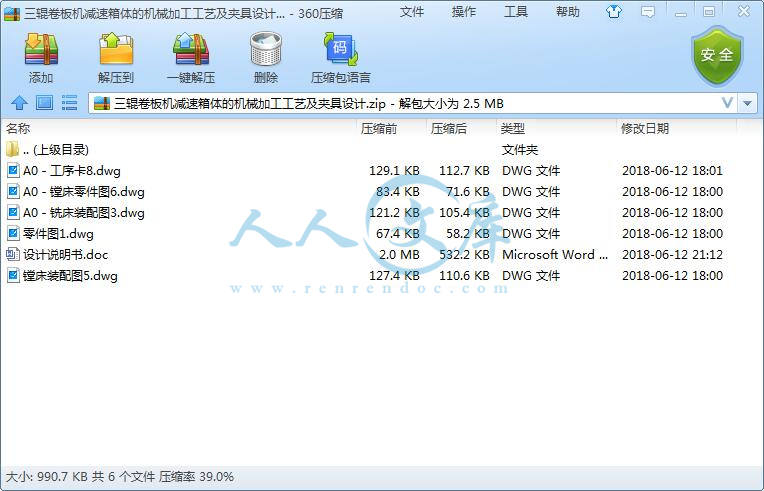764x491 pixels.
Task: Select the .. (上级目录) row
Action: point(370,150)
